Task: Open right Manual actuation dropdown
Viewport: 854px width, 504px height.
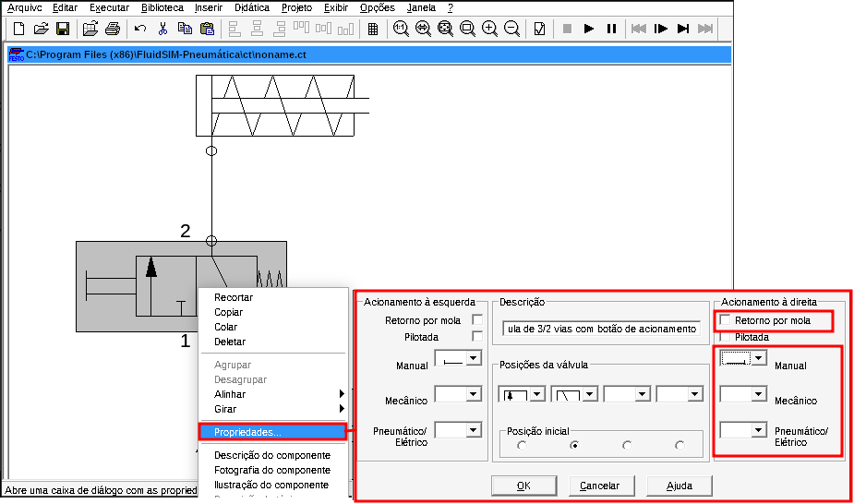Action: pos(759,358)
